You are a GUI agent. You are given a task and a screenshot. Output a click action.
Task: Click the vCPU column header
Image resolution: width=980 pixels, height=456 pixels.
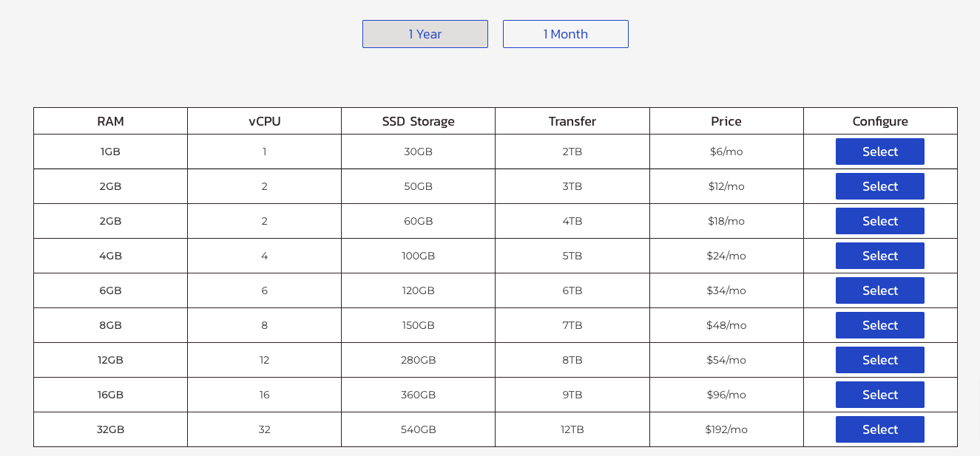[264, 121]
